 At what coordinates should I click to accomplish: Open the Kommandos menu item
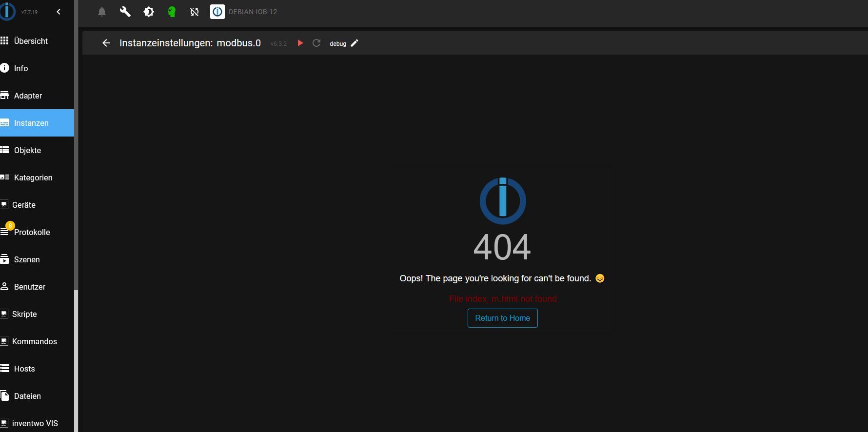click(37, 341)
